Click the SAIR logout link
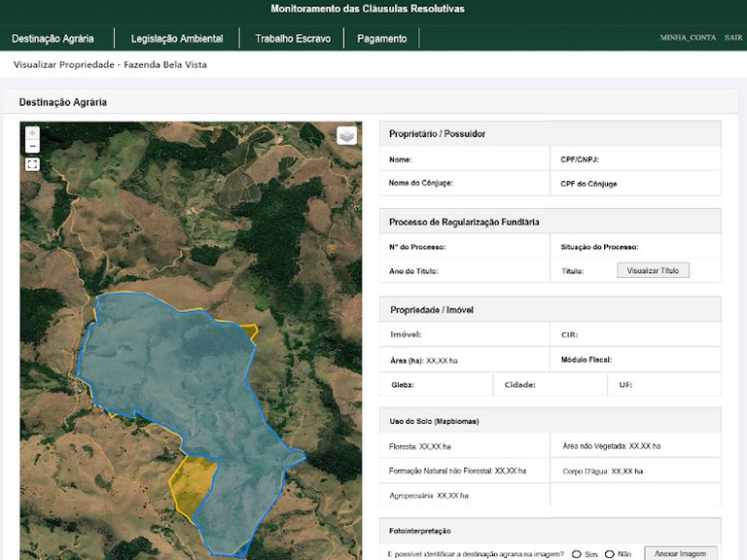 (732, 38)
